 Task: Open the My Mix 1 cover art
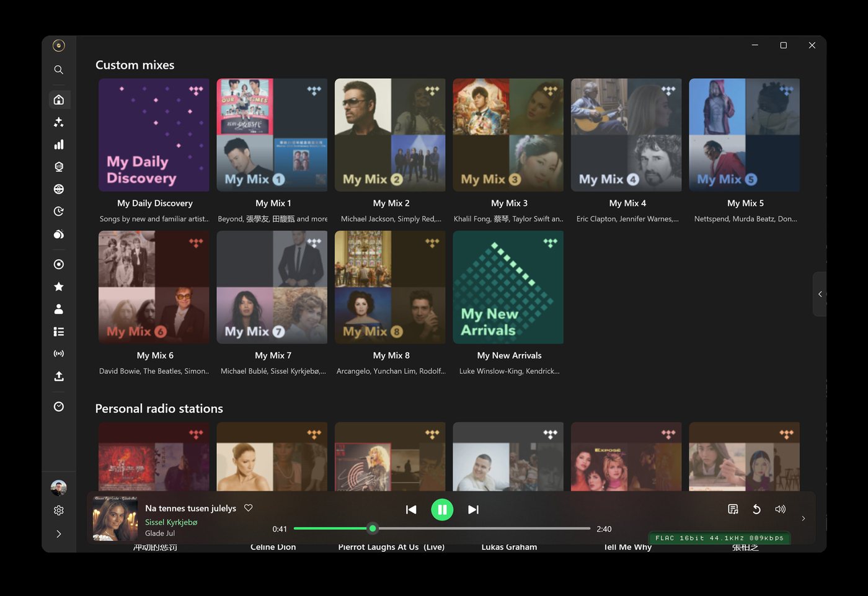[272, 135]
